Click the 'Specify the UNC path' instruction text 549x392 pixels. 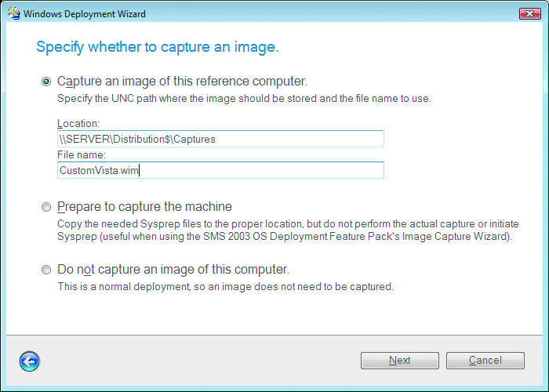click(x=244, y=98)
